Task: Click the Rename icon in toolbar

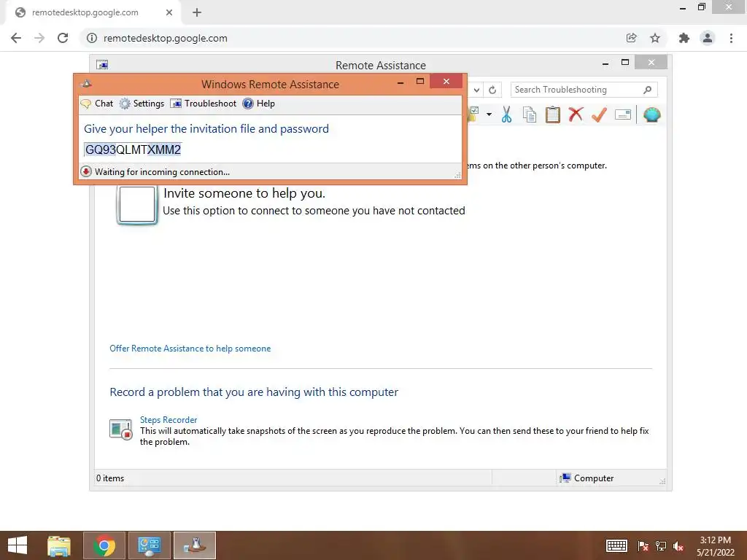Action: coord(623,114)
